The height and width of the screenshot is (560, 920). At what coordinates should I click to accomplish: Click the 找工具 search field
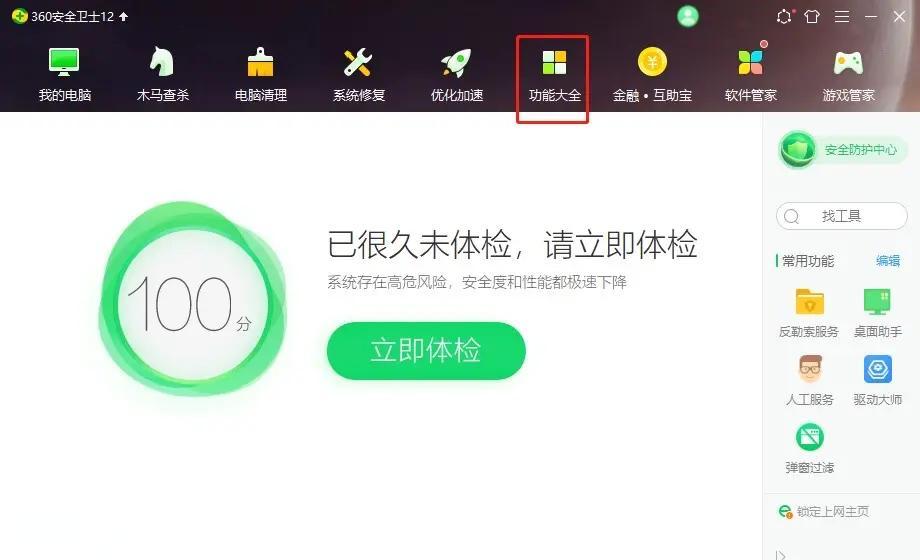click(x=841, y=216)
